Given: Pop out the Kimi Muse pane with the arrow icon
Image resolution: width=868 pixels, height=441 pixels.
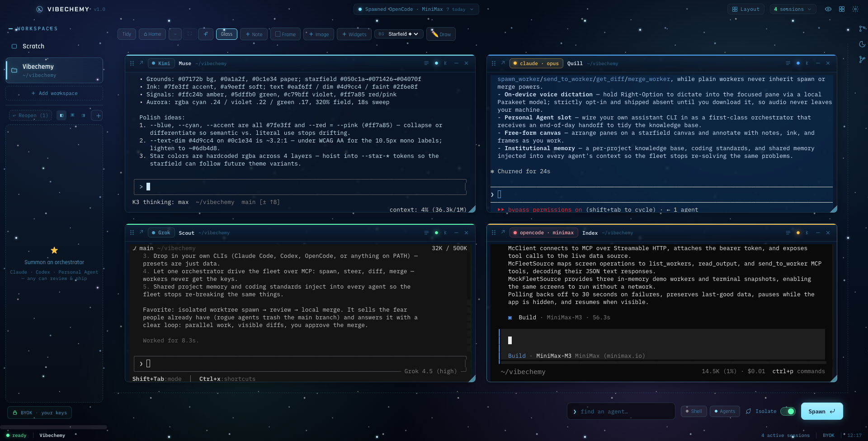Looking at the screenshot, I should [x=141, y=63].
